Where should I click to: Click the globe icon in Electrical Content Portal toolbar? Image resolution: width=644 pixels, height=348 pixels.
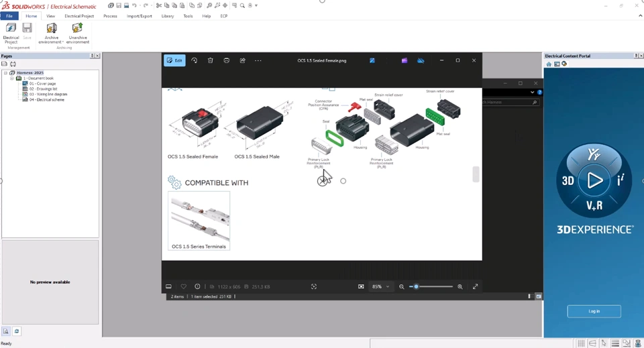click(564, 64)
